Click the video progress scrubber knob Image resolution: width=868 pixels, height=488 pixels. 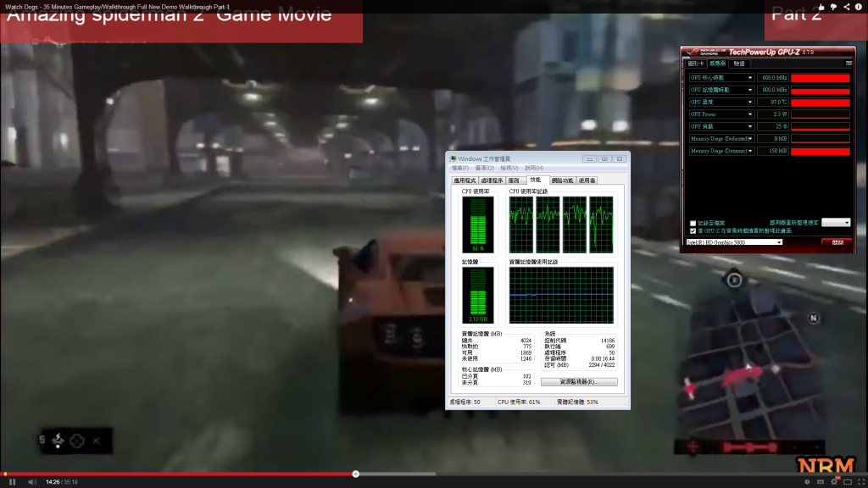[356, 474]
